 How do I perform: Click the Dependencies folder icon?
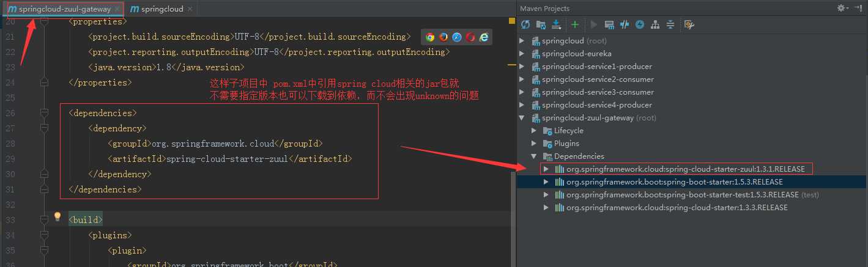[547, 156]
